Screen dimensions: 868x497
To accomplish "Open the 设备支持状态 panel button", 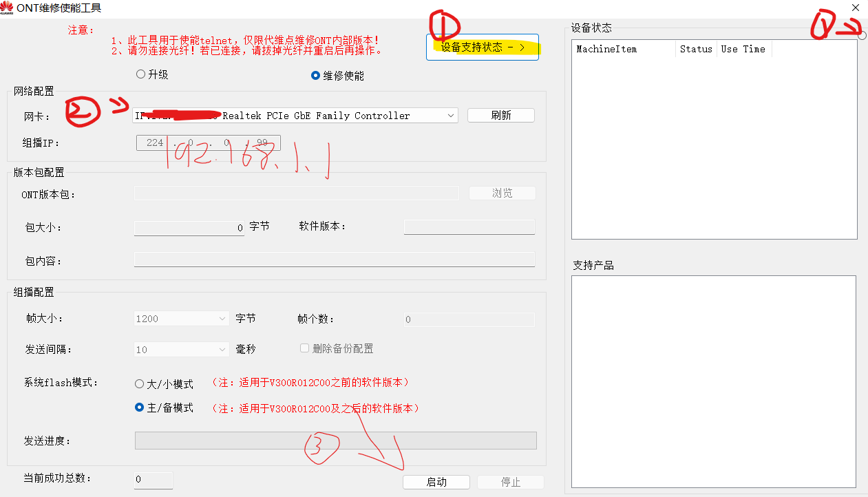I will coord(483,47).
